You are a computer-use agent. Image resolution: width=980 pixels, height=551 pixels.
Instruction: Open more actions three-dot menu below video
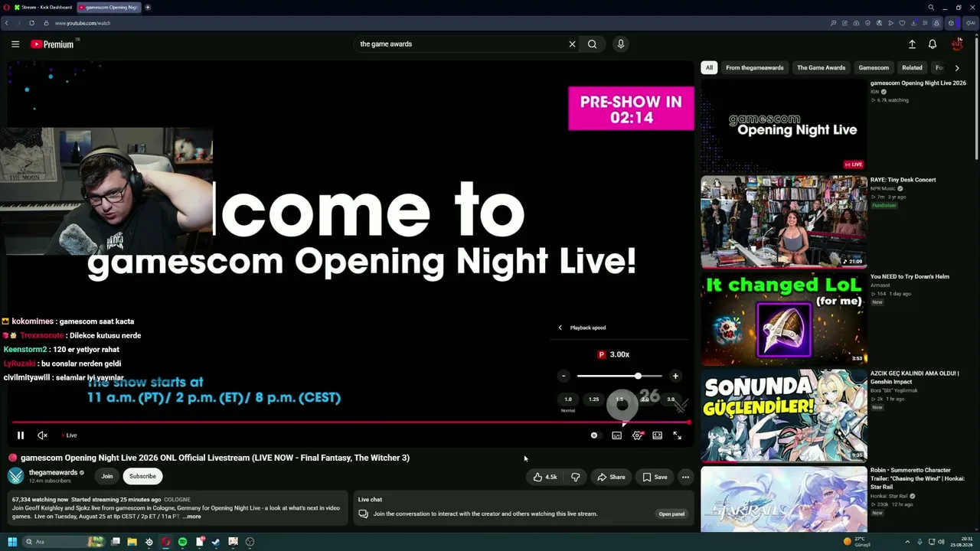coord(685,477)
